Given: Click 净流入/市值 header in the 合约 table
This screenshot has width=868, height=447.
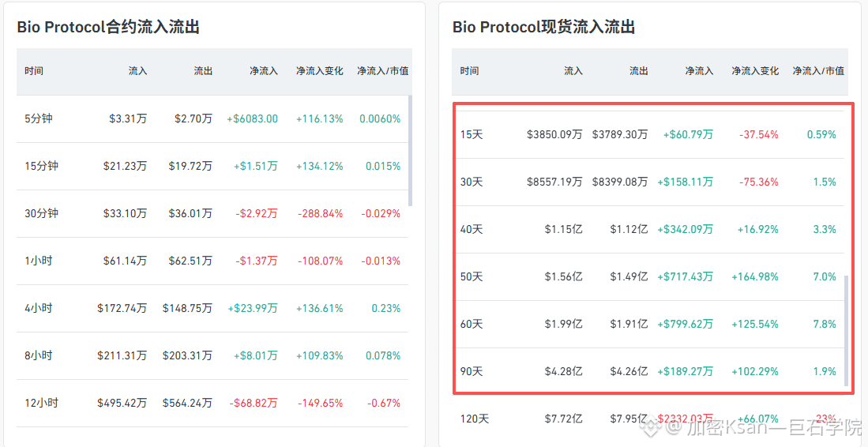Looking at the screenshot, I should [x=382, y=71].
